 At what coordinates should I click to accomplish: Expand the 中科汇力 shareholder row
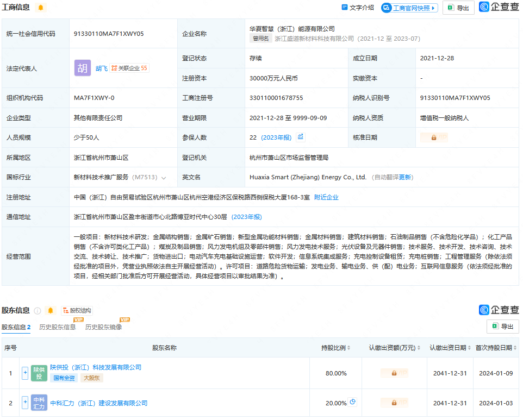pos(25,402)
